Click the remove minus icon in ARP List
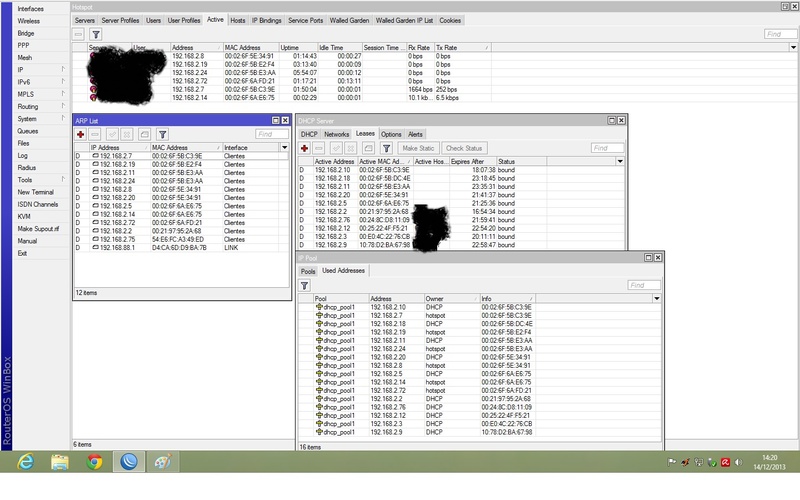 coord(95,134)
